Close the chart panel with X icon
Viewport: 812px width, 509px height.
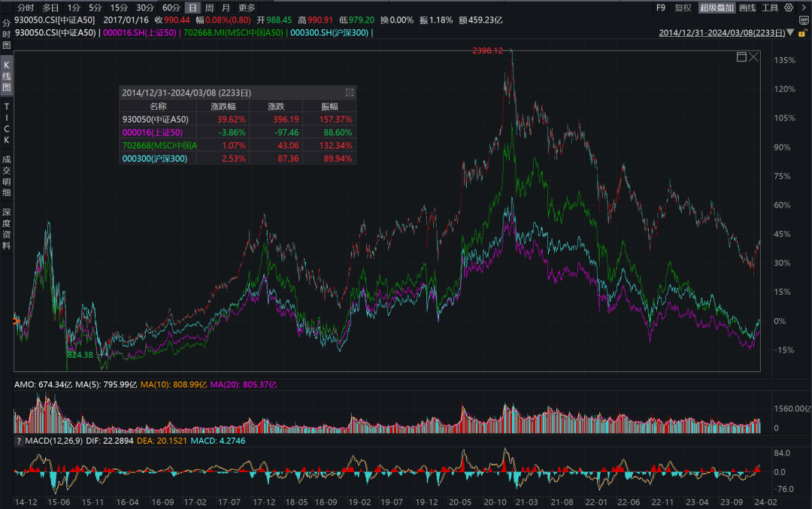tap(754, 57)
